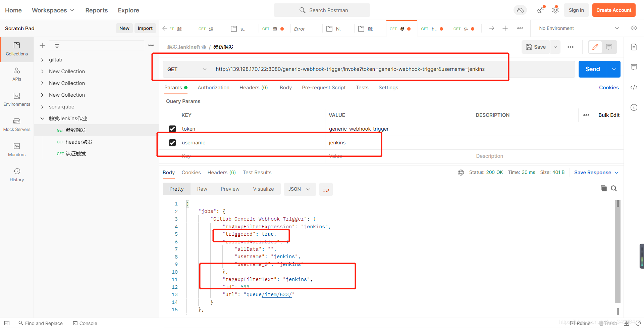Click the tab bar three-dot options

click(x=520, y=28)
